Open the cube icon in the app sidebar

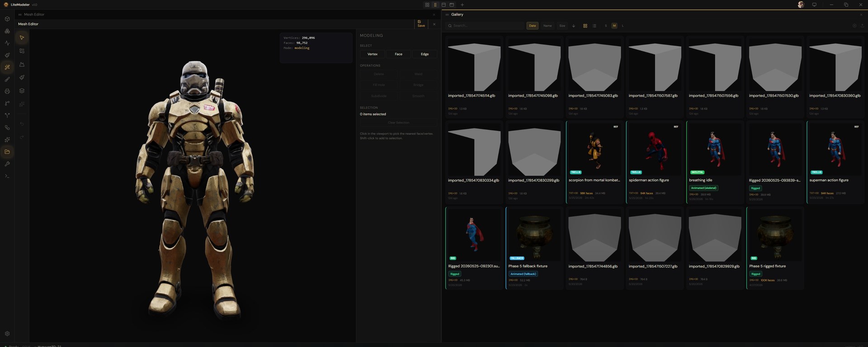click(7, 19)
